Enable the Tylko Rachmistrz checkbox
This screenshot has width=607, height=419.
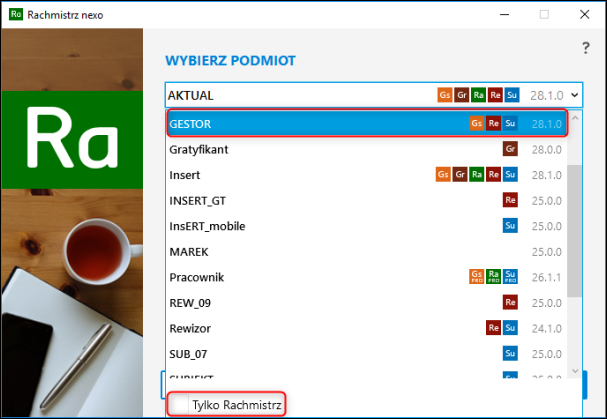(x=180, y=405)
